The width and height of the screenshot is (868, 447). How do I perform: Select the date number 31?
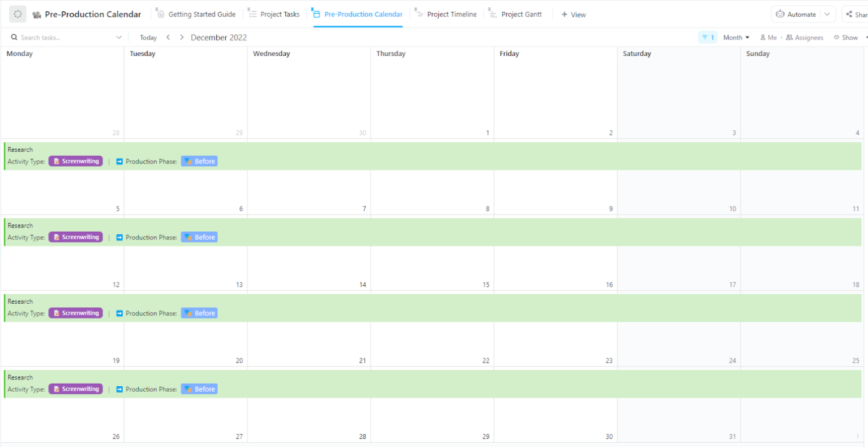[732, 436]
